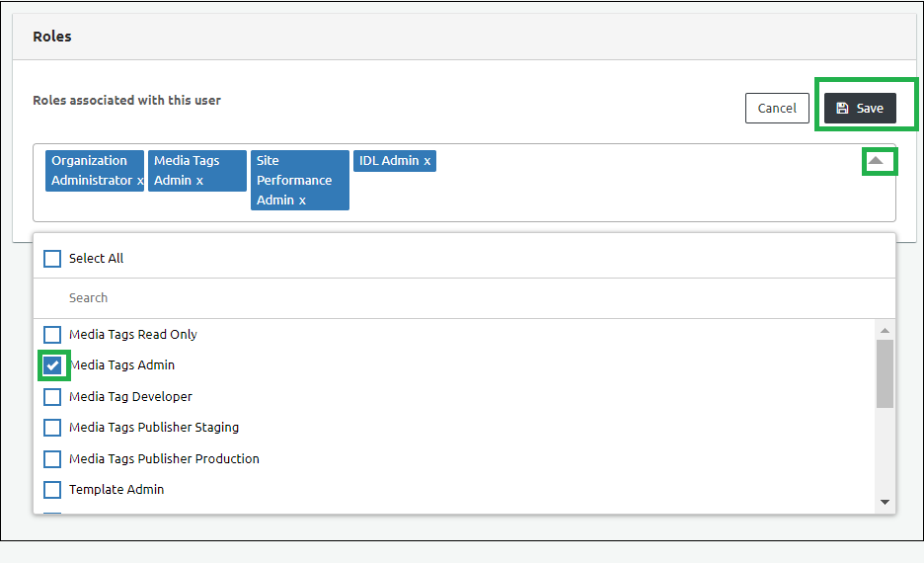Viewport: 924px width, 563px height.
Task: Uncheck the Media Tags Admin checkbox
Action: (52, 365)
